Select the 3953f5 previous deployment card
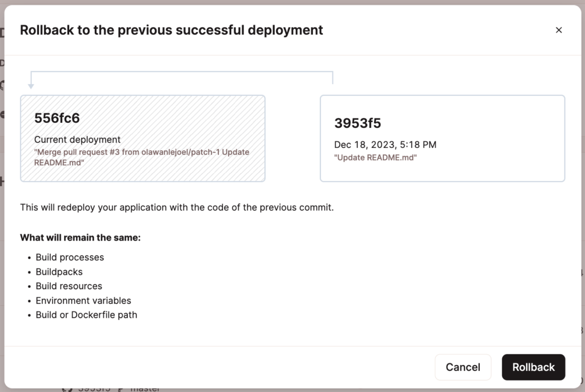585x392 pixels. tap(442, 138)
